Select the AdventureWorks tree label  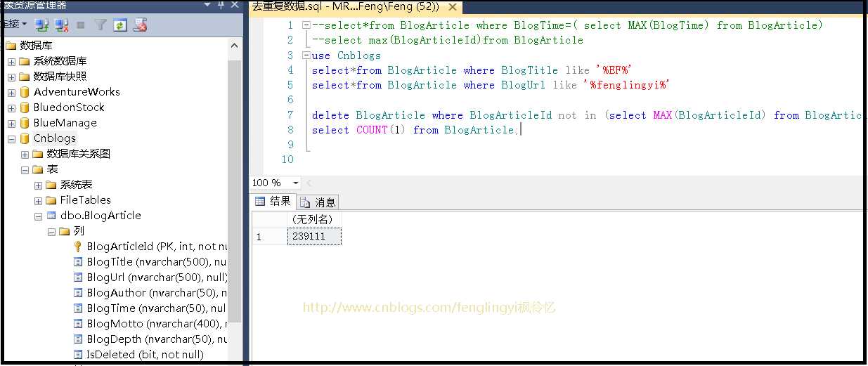click(77, 92)
